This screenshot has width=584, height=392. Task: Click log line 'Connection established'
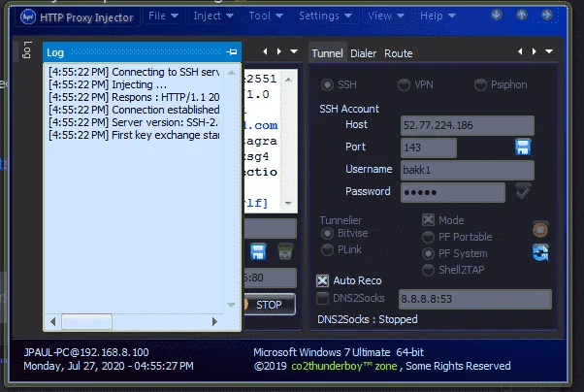tap(134, 110)
